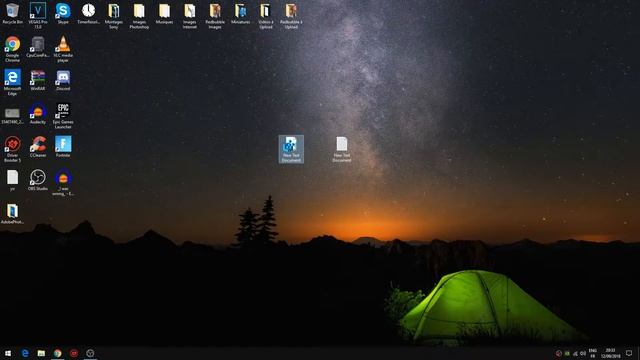Viewport: 640px width, 360px height.
Task: Select the '_I was wrong_' audio file
Action: (x=63, y=182)
